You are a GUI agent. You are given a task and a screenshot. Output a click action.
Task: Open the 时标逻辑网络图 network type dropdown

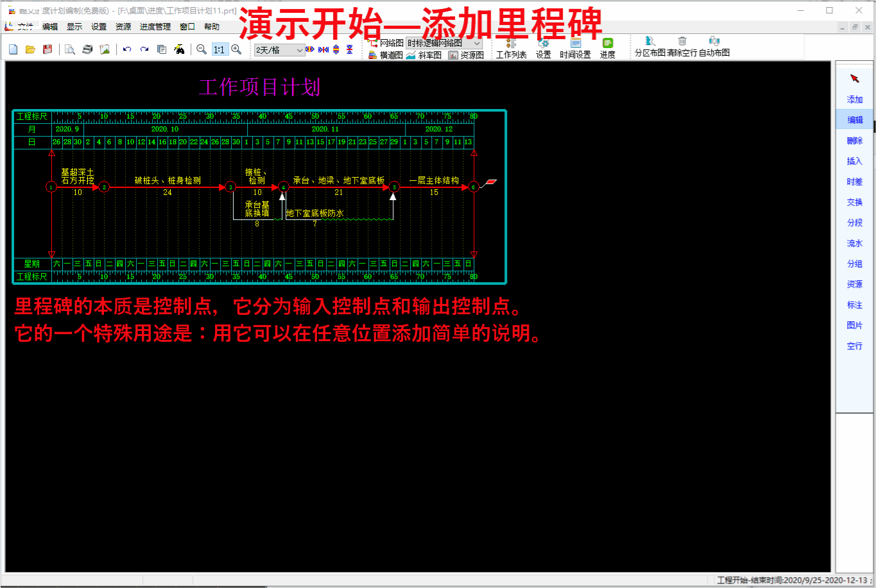(x=477, y=43)
